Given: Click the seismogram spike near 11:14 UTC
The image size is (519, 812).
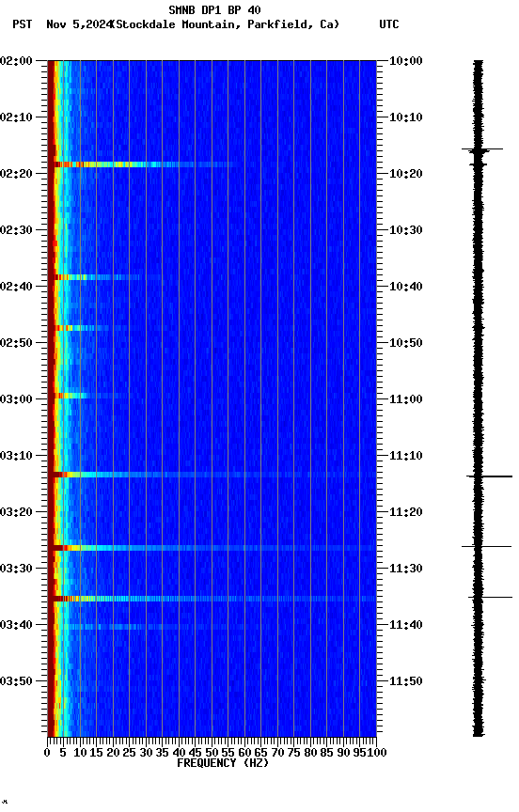Looking at the screenshot, I should point(490,476).
